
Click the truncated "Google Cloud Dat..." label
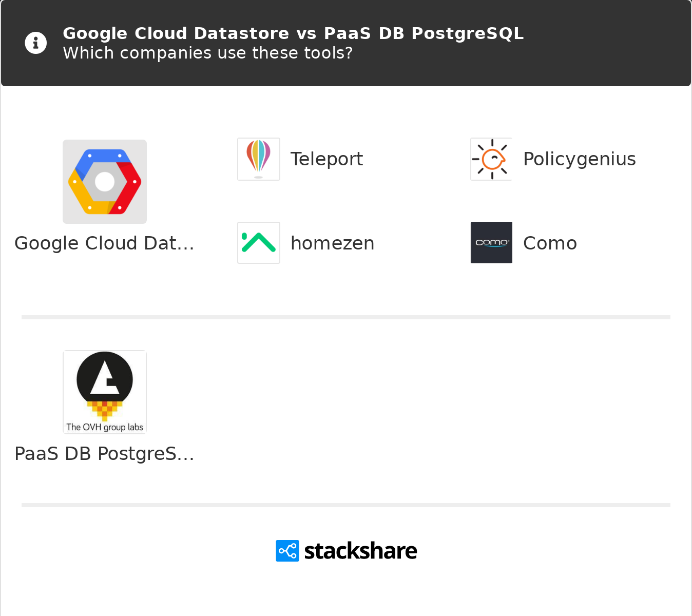104,243
